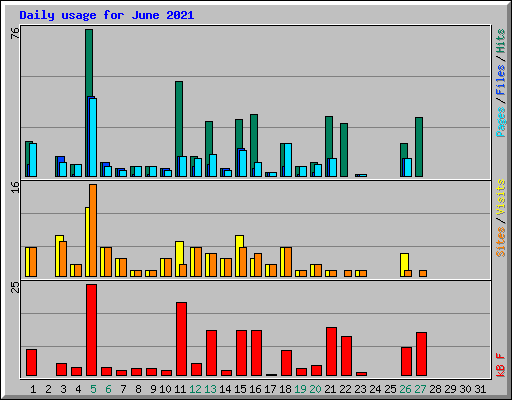Click green weekend day label '13'
Viewport: 512px width, 400px height.
pyautogui.click(x=210, y=389)
